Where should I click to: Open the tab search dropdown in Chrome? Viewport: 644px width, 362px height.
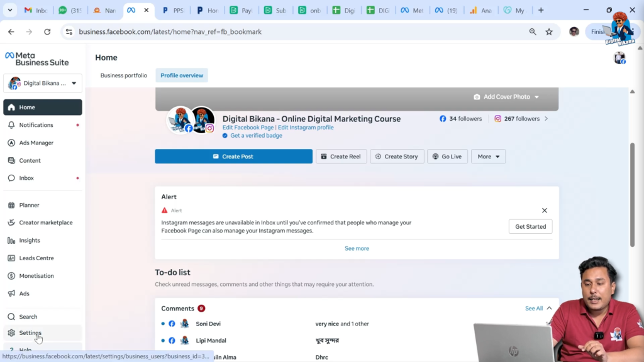coord(10,10)
